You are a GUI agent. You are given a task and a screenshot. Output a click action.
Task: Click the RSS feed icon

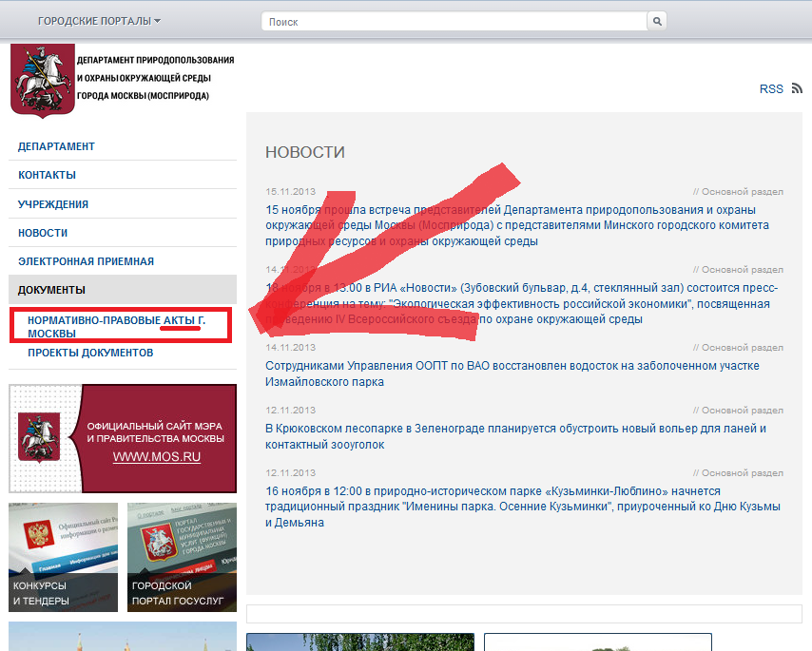tap(798, 88)
